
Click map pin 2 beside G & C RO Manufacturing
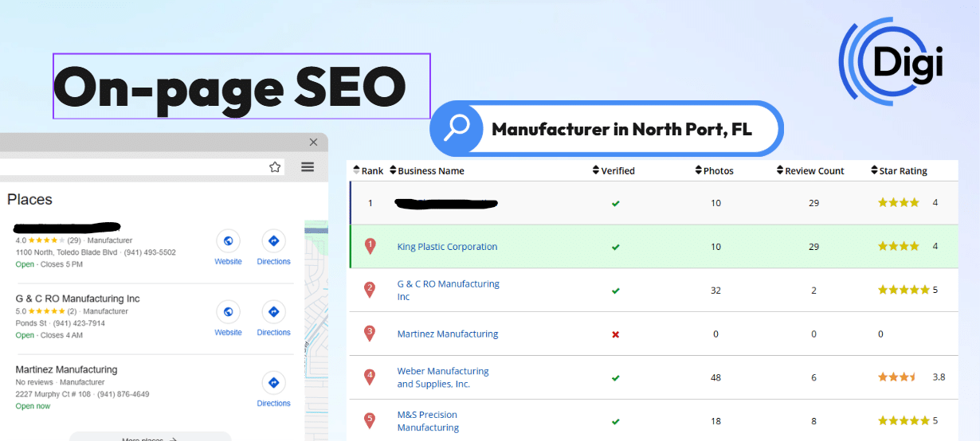(370, 290)
